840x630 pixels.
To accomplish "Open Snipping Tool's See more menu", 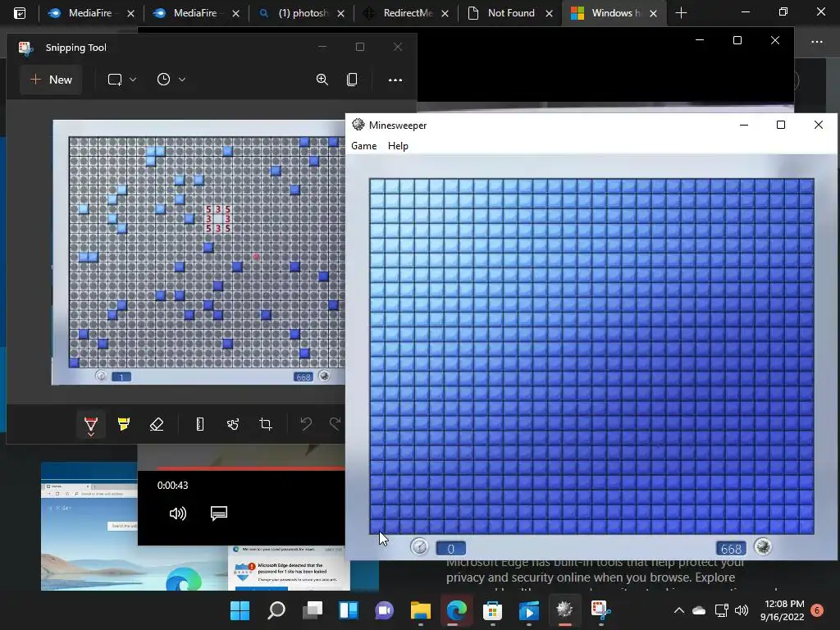I will point(395,80).
